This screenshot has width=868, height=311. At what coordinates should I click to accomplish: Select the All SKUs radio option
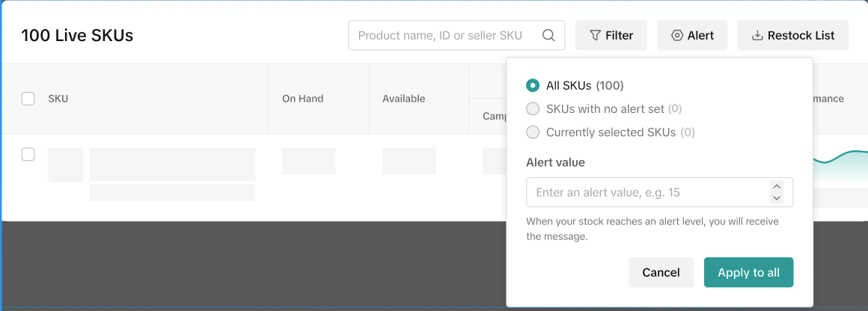(x=533, y=85)
